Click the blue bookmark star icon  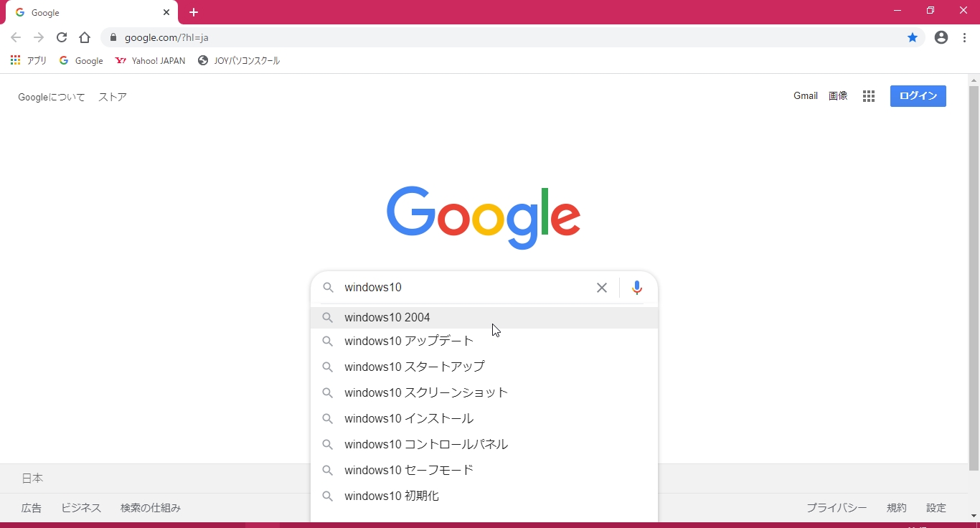913,37
